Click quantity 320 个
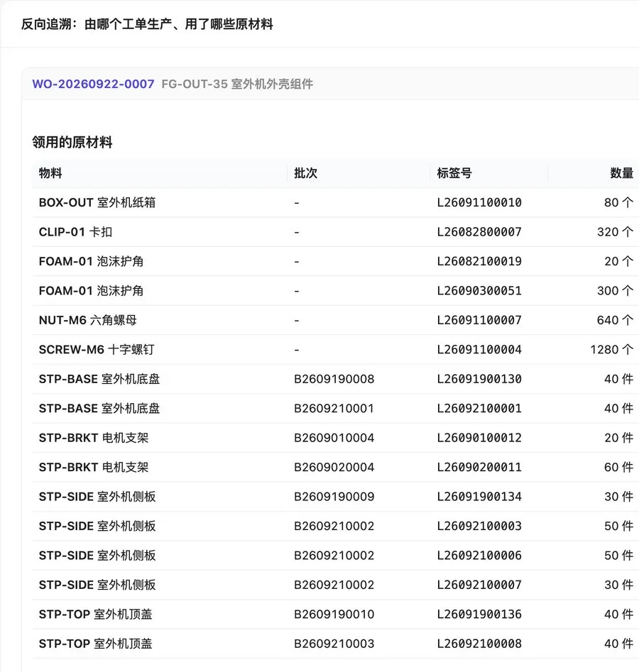The image size is (639, 672). [x=615, y=232]
